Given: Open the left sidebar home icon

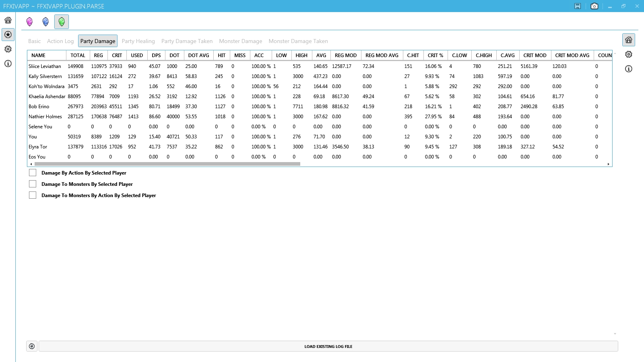Looking at the screenshot, I should point(8,20).
